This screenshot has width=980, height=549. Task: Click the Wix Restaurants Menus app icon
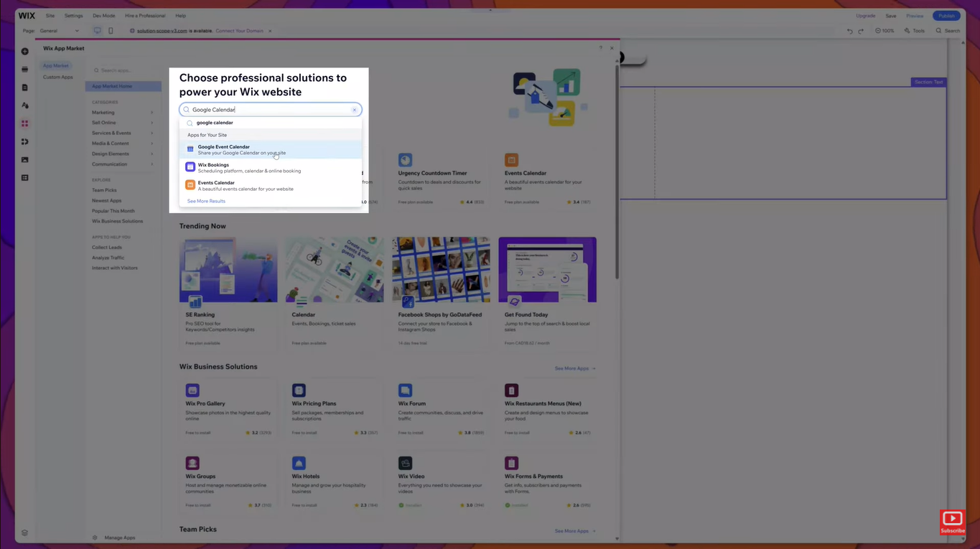pos(511,390)
